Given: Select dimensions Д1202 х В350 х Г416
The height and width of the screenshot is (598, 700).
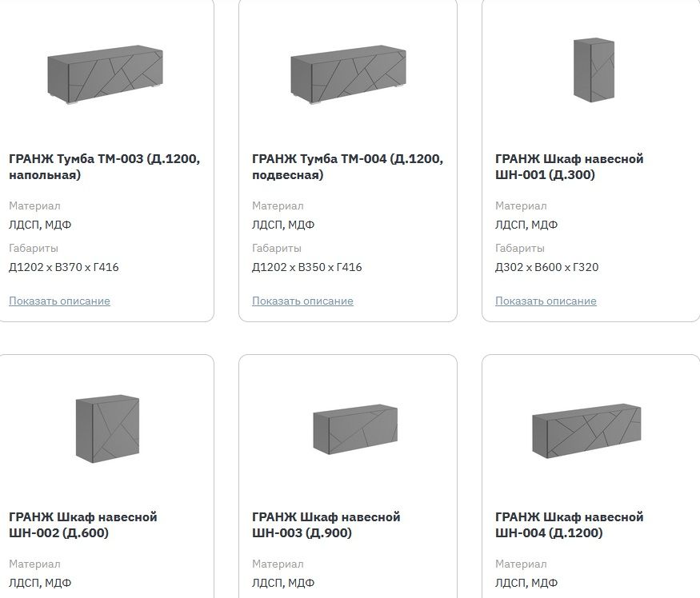Looking at the screenshot, I should click(307, 267).
